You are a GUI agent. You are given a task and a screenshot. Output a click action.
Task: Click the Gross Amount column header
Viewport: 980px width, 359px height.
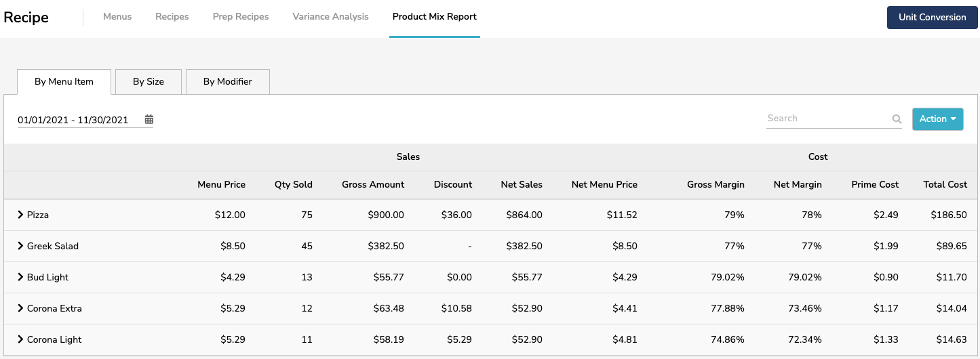(373, 184)
